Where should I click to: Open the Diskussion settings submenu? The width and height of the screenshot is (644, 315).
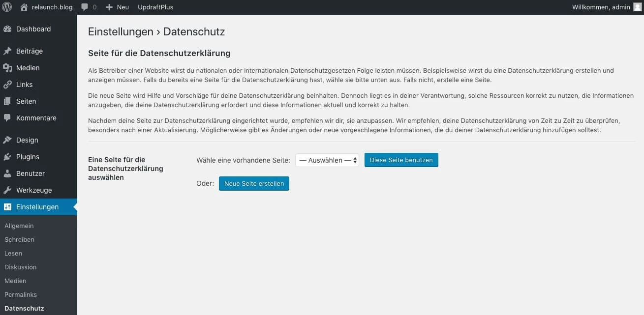(x=21, y=267)
